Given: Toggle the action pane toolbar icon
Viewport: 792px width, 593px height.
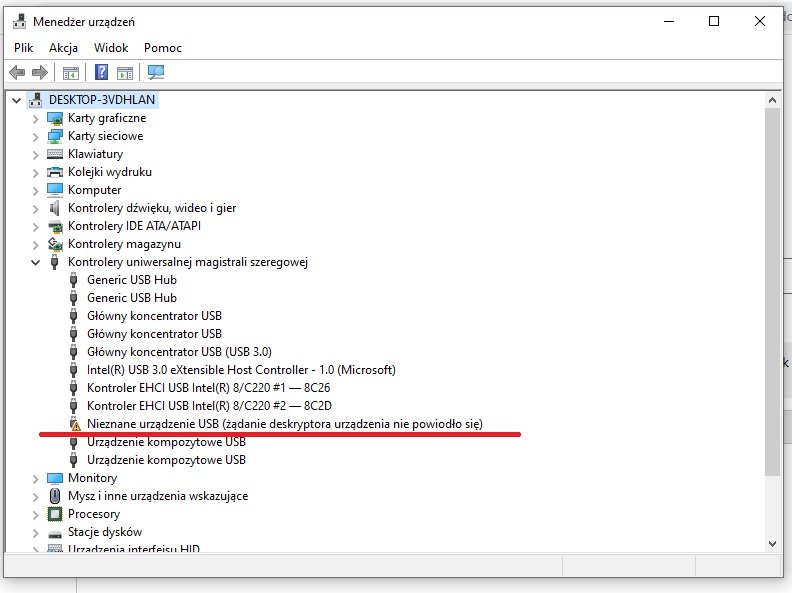Looking at the screenshot, I should click(125, 73).
